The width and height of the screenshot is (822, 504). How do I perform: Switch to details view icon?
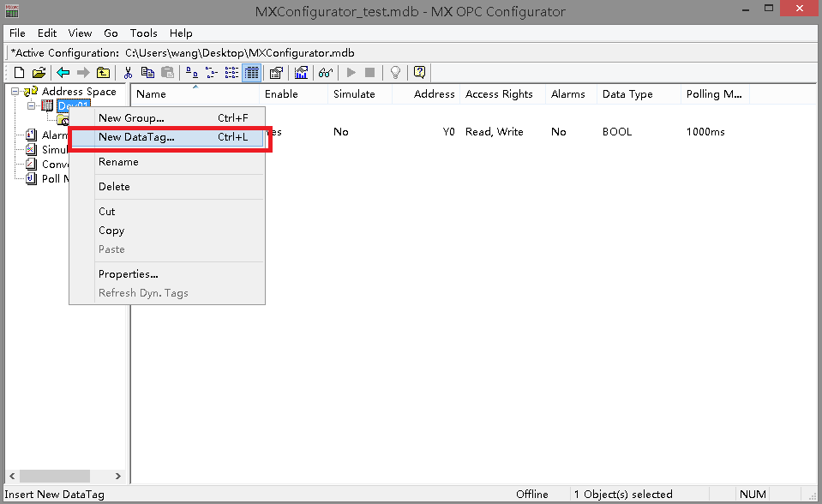point(252,72)
